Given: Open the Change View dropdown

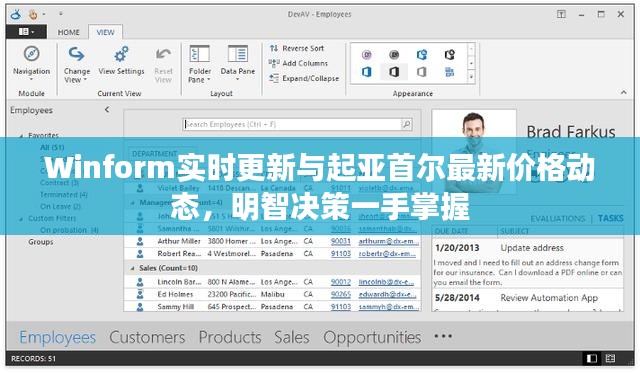Looking at the screenshot, I should pos(76,64).
